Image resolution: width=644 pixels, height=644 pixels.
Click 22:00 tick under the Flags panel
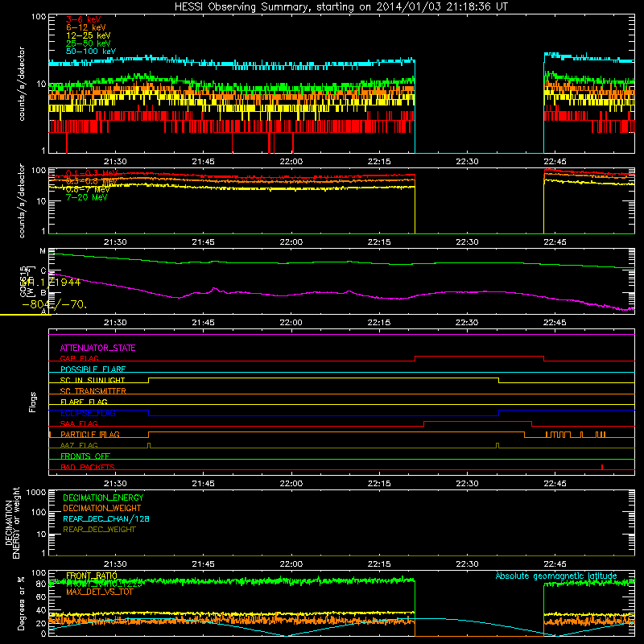pyautogui.click(x=291, y=484)
